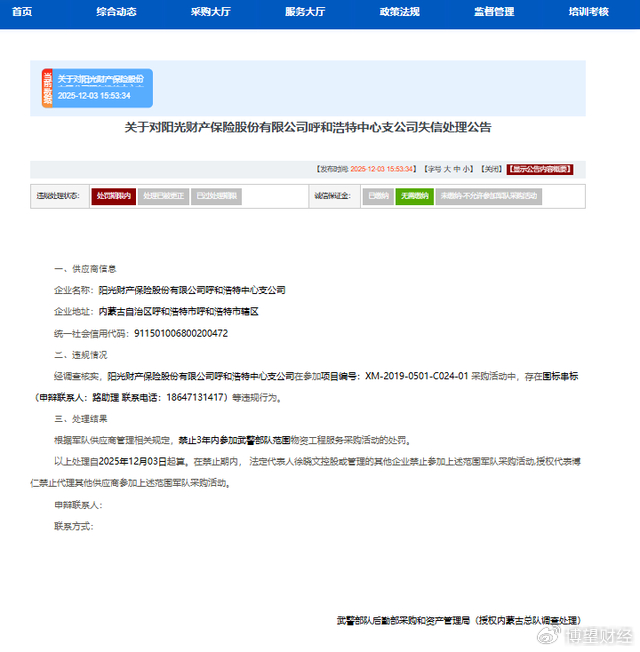Select the gray 已过处理期限 status tag
Viewport: 640px width, 652px height.
click(216, 196)
